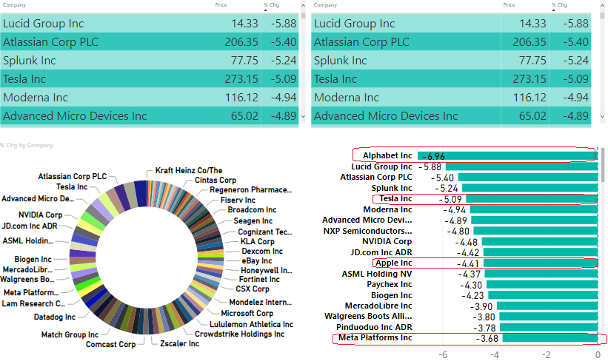The image size is (608, 364).
Task: Select Zscaler Inc donut label
Action: coord(179,343)
